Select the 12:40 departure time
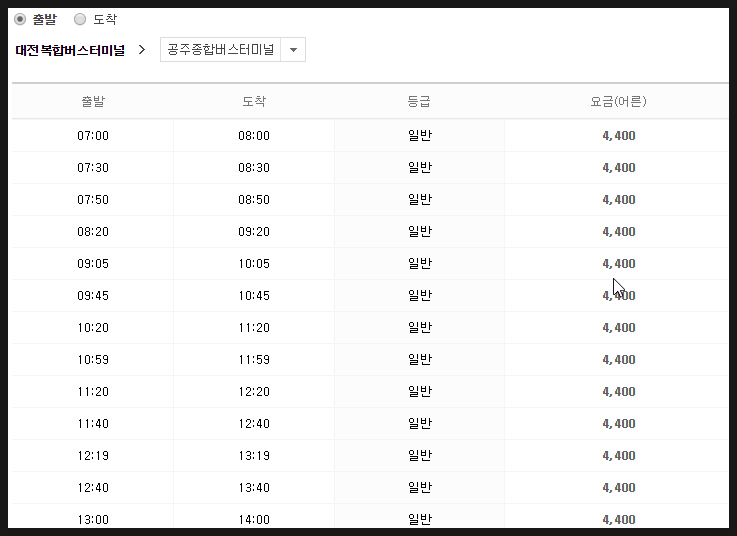This screenshot has height=536, width=737. coord(93,488)
